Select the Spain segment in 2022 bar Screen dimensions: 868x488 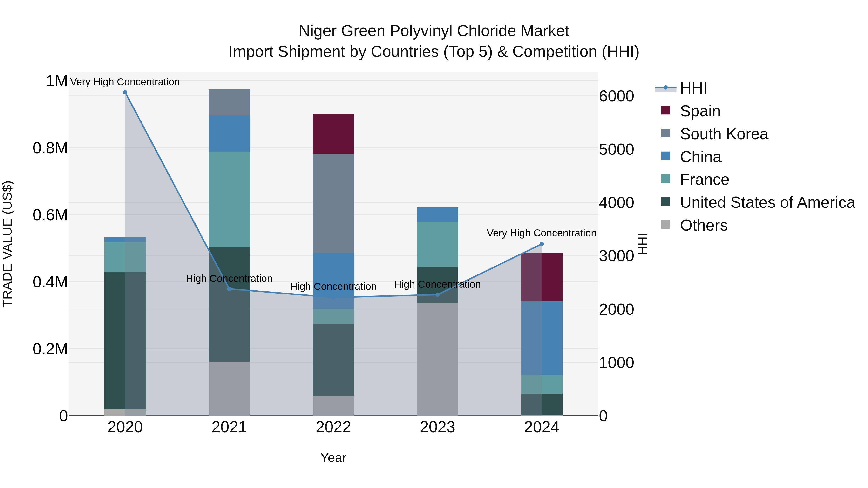point(333,134)
